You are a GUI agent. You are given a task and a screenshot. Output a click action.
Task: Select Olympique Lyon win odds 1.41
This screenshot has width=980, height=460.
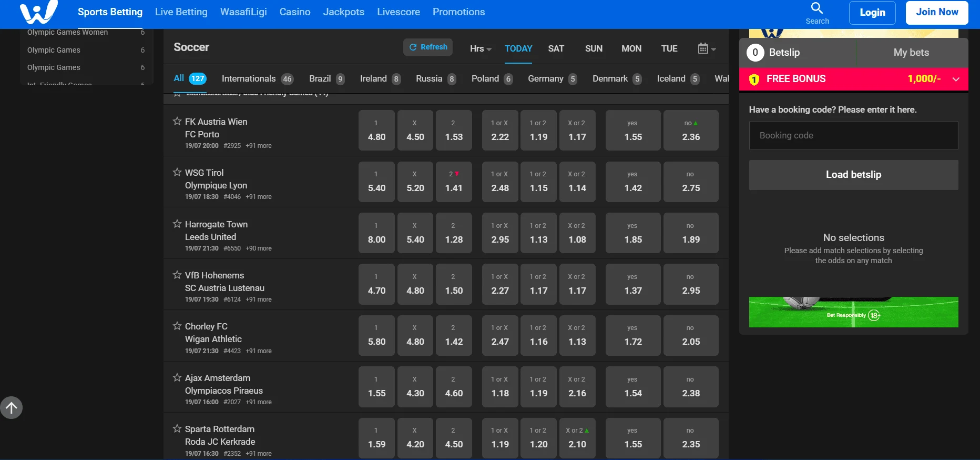point(454,182)
